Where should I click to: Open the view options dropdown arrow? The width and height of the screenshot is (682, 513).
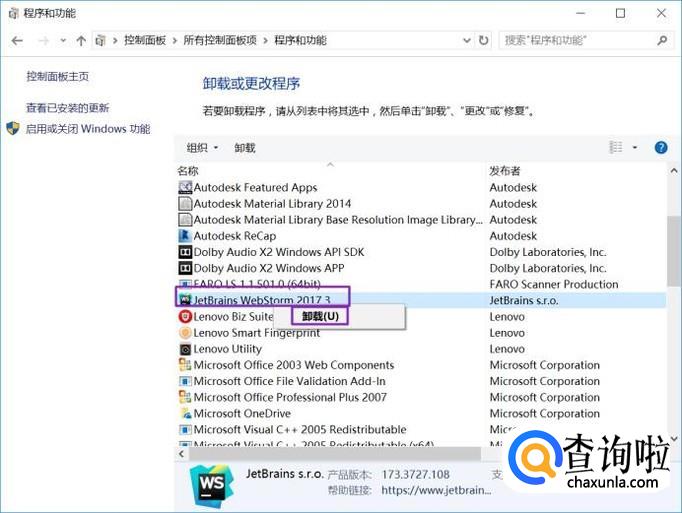point(635,148)
